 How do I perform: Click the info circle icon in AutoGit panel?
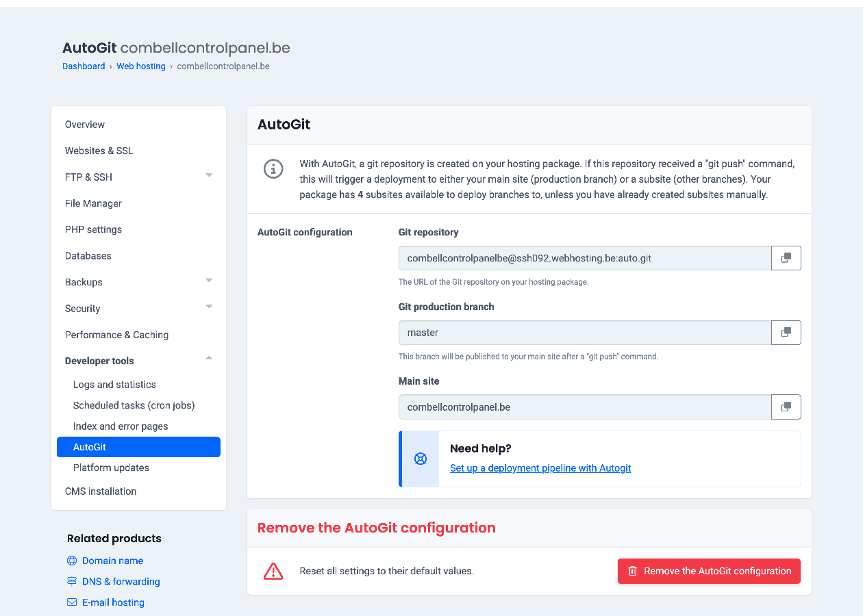click(273, 169)
